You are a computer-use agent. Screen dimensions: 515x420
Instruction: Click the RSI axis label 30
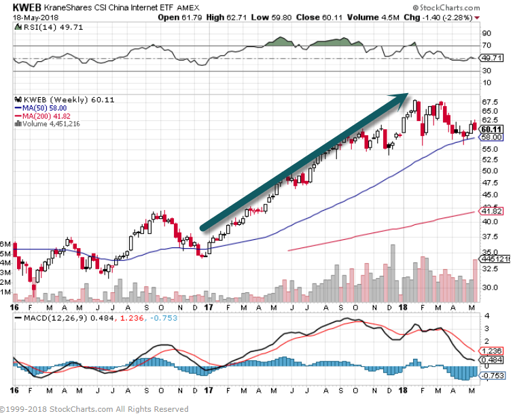point(486,71)
